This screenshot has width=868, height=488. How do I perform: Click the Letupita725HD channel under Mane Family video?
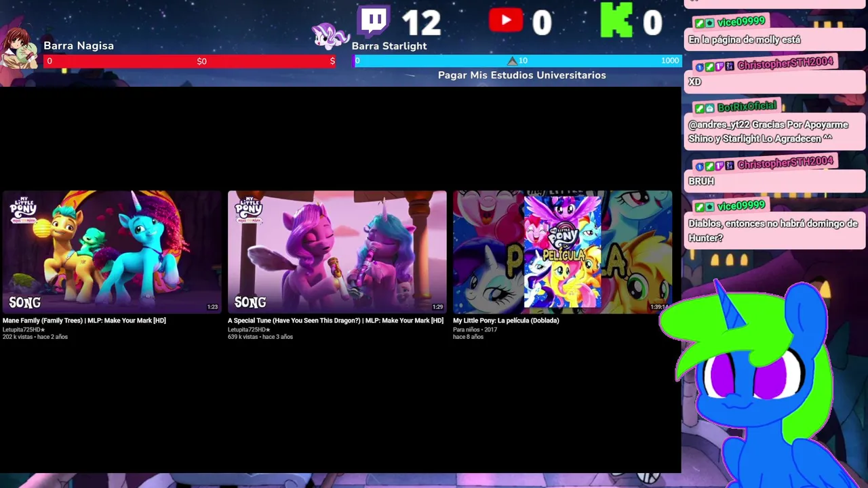tap(23, 329)
